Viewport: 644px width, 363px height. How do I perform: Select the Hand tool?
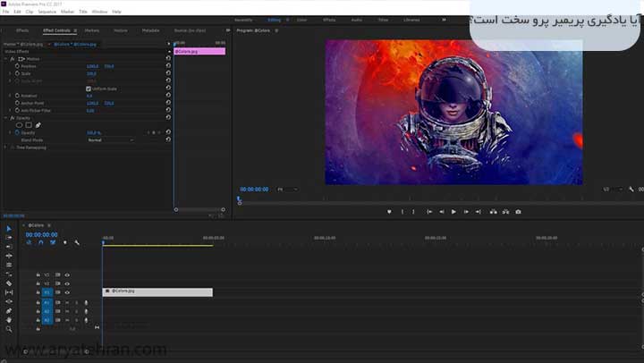point(9,319)
